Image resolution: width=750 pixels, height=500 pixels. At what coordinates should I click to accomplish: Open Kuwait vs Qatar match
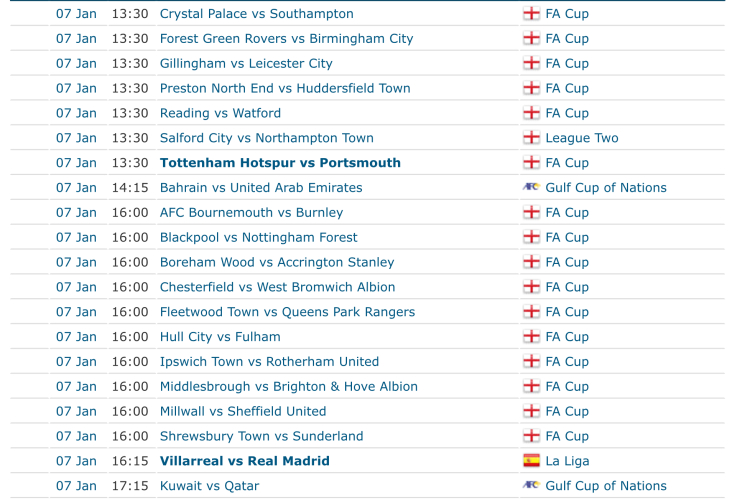(x=209, y=485)
